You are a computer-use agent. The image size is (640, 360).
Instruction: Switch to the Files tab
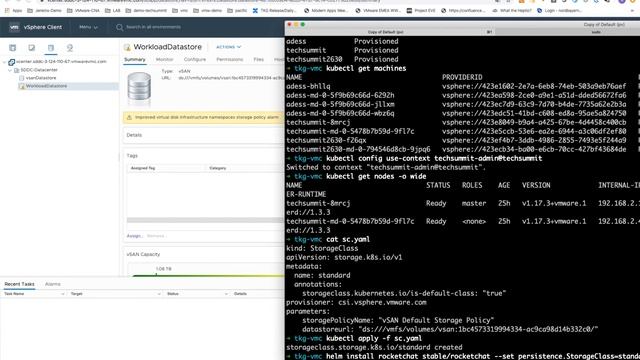coord(258,60)
